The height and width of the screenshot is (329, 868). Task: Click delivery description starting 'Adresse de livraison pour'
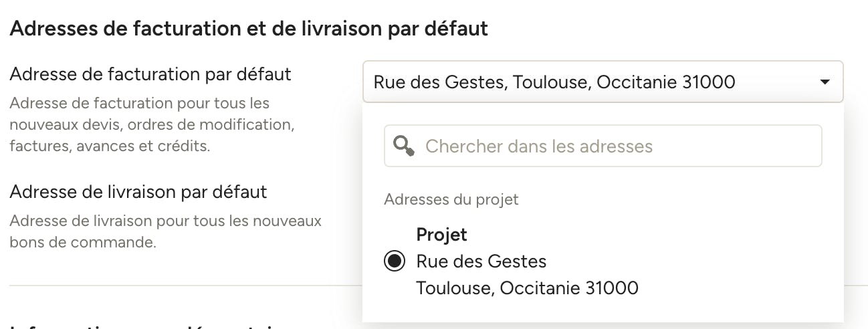(165, 221)
